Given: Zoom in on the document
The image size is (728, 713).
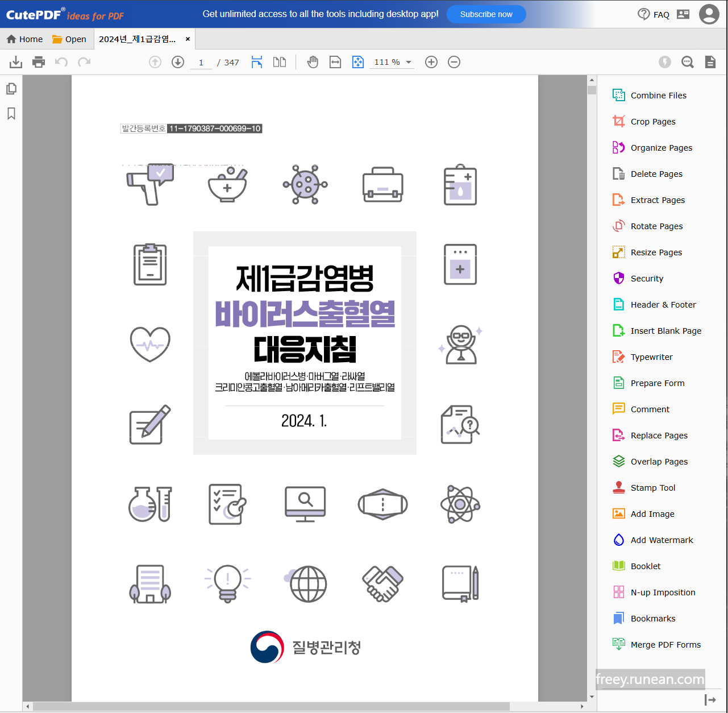Looking at the screenshot, I should [x=431, y=62].
